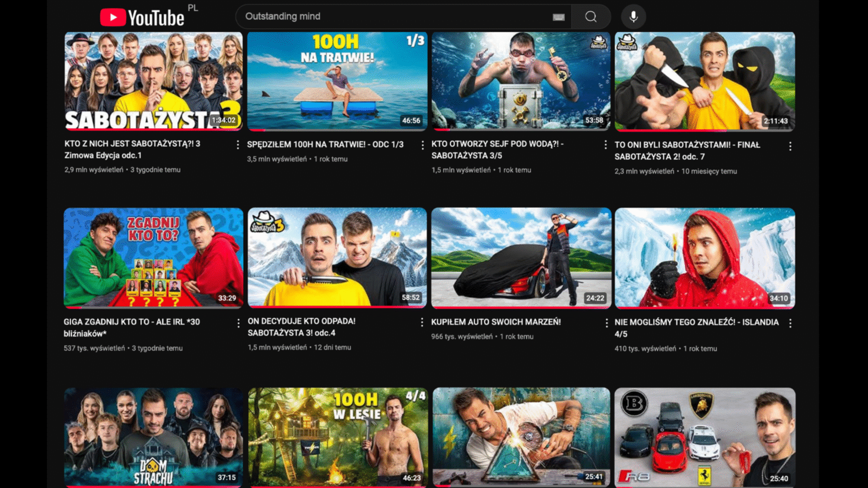The width and height of the screenshot is (868, 488).
Task: Open three-dot menu for GIGA ZGADNIJ KTO TO video
Action: click(238, 323)
